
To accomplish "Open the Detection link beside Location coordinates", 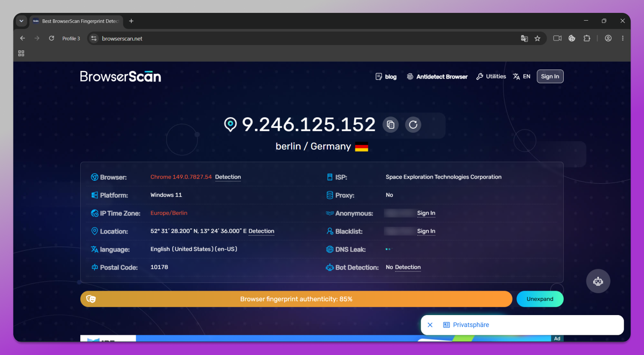I will click(x=261, y=231).
